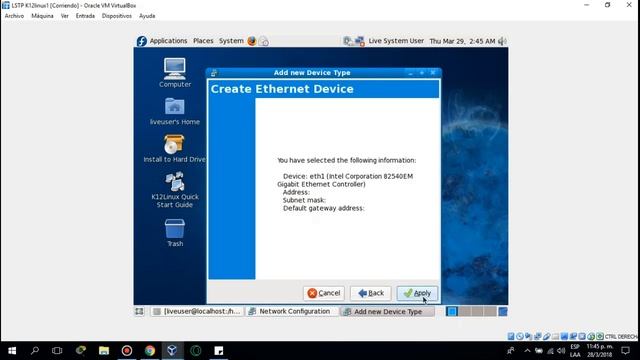Click the GNOME volume speaker icon

click(502, 41)
